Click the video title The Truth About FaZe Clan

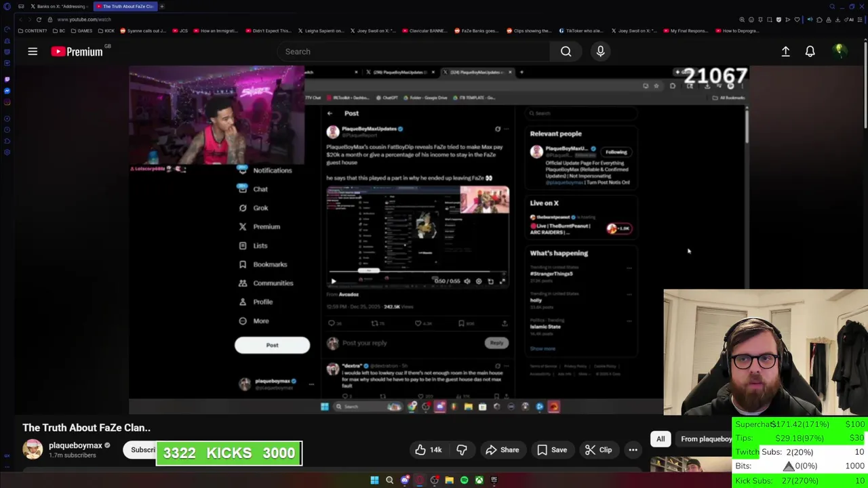(86, 428)
